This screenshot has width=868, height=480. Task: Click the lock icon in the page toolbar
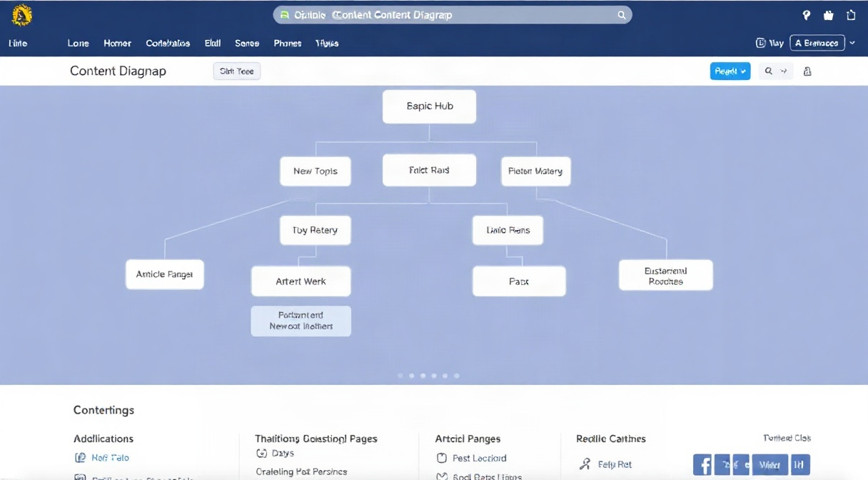tap(807, 71)
